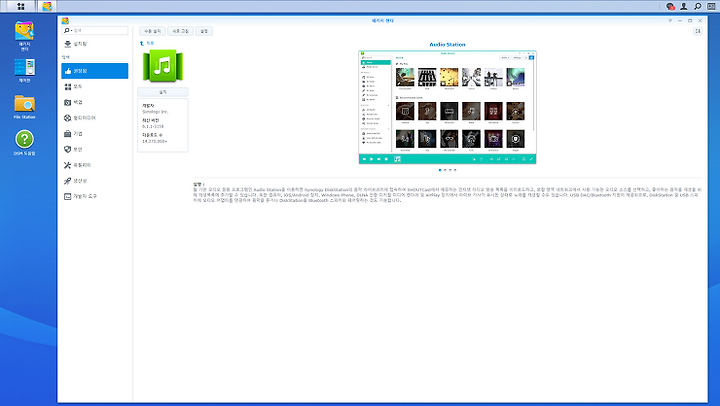Click the Audio Station preview screenshot

point(447,107)
